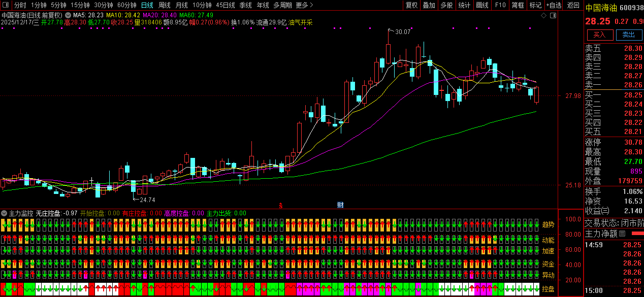Switch to the 分时 intraday tab
This screenshot has height=297, width=644.
pos(20,5)
